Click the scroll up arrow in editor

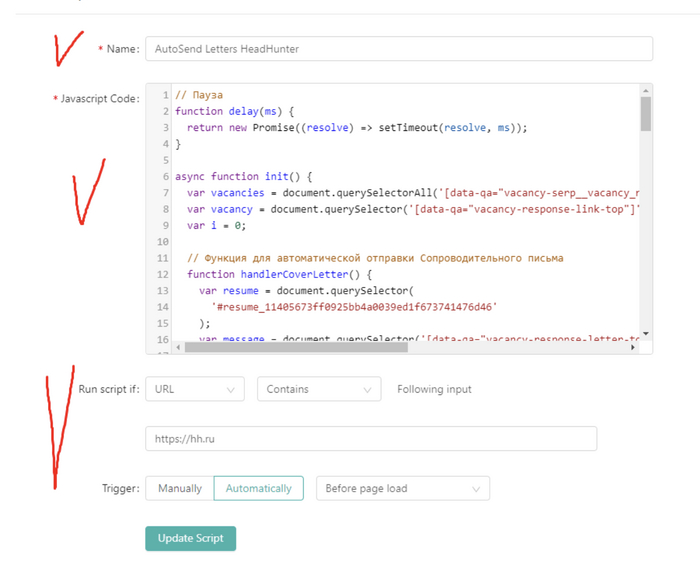click(x=646, y=91)
